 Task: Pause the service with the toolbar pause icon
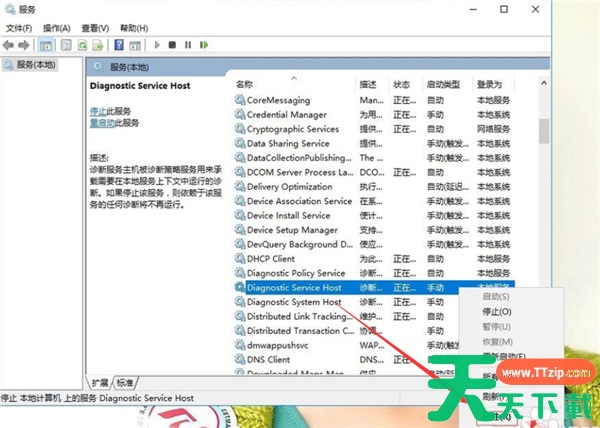pos(188,45)
